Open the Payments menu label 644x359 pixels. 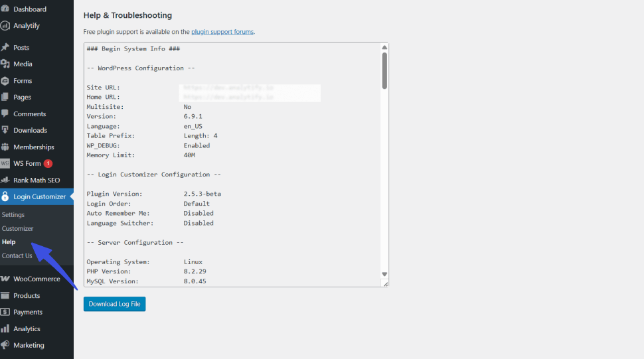pyautogui.click(x=28, y=313)
